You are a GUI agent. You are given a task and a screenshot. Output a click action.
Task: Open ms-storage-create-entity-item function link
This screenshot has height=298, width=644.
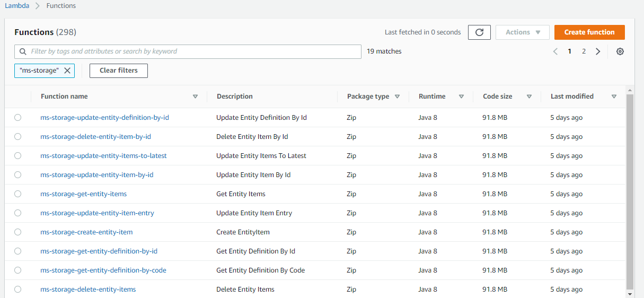pyautogui.click(x=86, y=232)
